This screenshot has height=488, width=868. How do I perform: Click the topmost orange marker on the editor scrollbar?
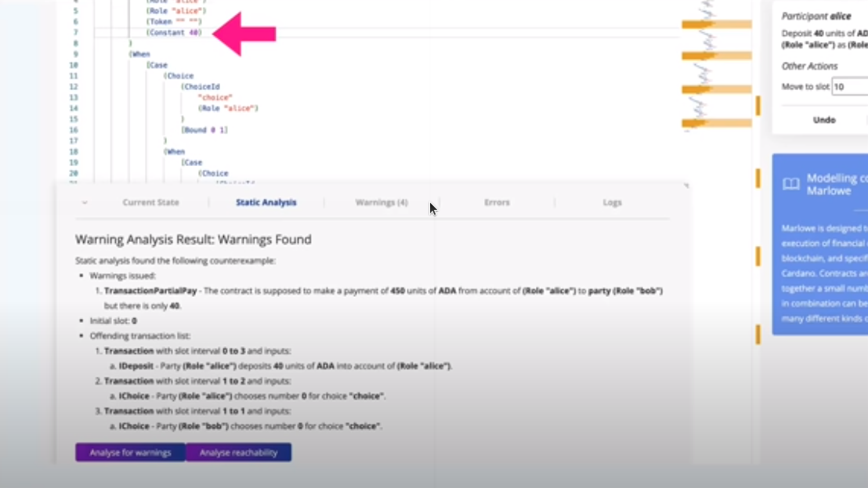click(x=758, y=105)
